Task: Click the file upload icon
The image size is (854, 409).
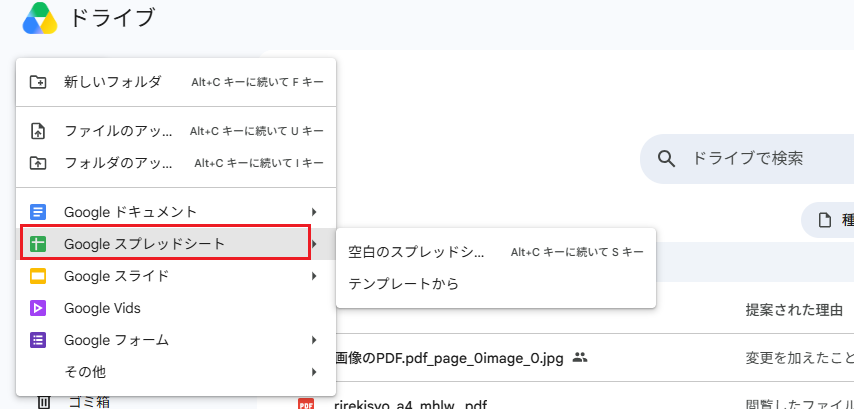Action: tap(38, 131)
